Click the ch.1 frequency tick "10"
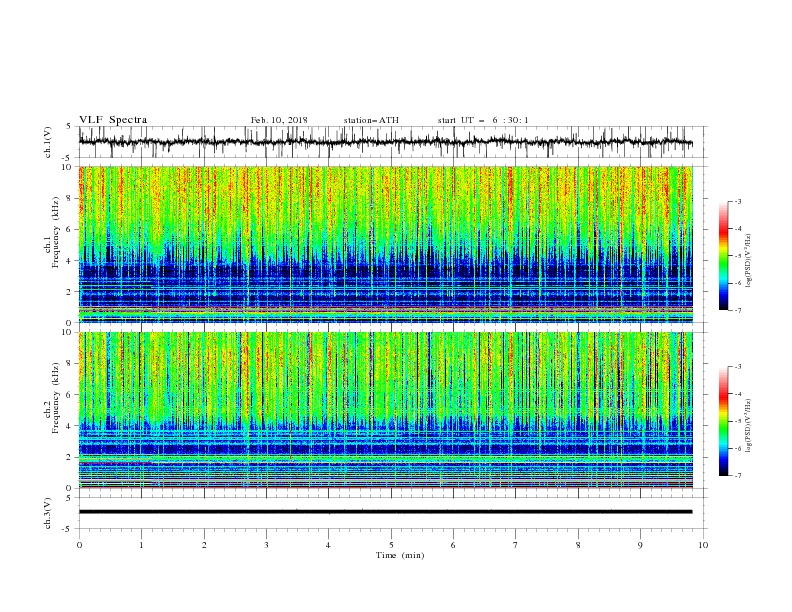This screenshot has width=792, height=612. tap(66, 167)
